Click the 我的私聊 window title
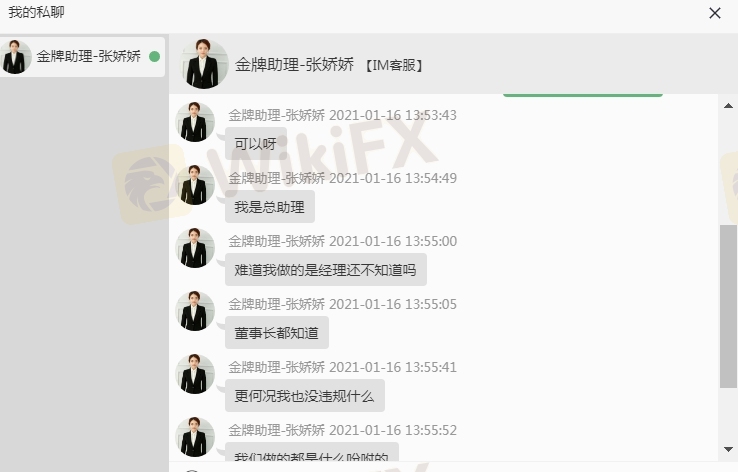738x472 pixels. (36, 12)
